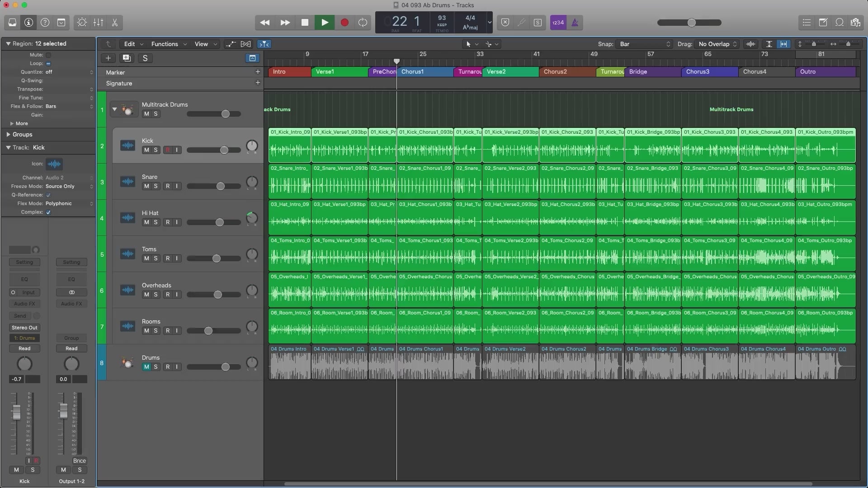Open the Media Browser button
868x488 pixels.
855,22
